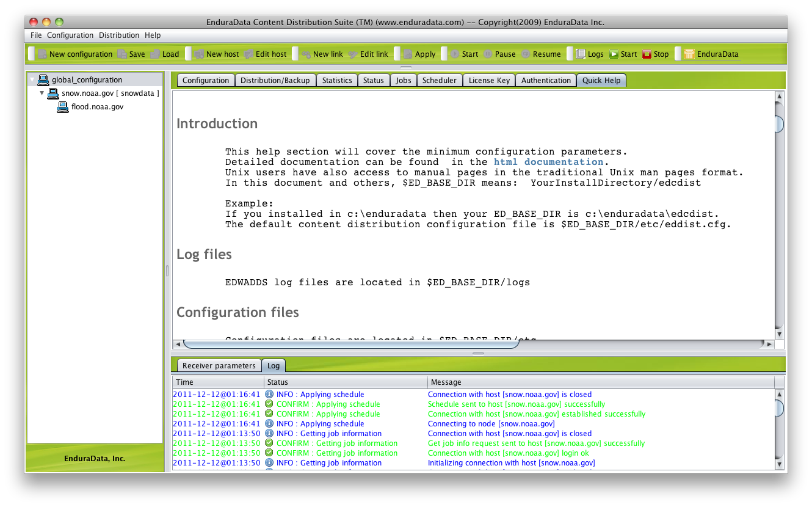Click the Pause toolbar icon
The width and height of the screenshot is (812, 507).
click(x=488, y=54)
